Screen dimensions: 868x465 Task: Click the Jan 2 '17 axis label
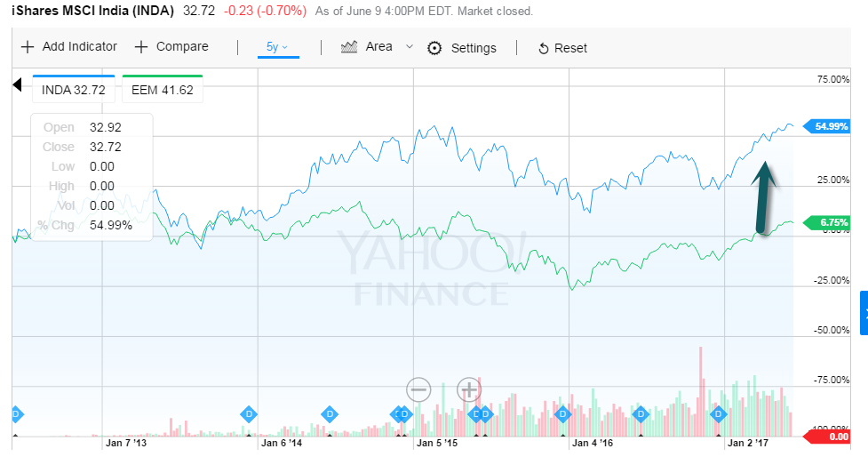click(748, 443)
